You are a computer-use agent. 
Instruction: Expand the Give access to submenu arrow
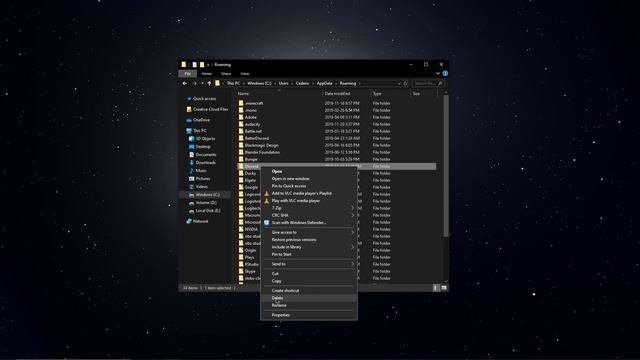coord(352,232)
